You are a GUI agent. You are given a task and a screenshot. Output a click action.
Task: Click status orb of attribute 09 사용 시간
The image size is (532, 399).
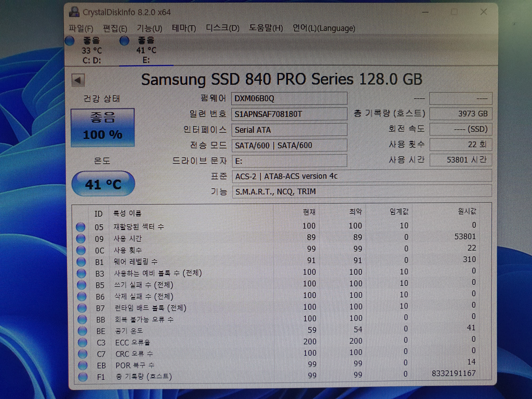click(81, 239)
